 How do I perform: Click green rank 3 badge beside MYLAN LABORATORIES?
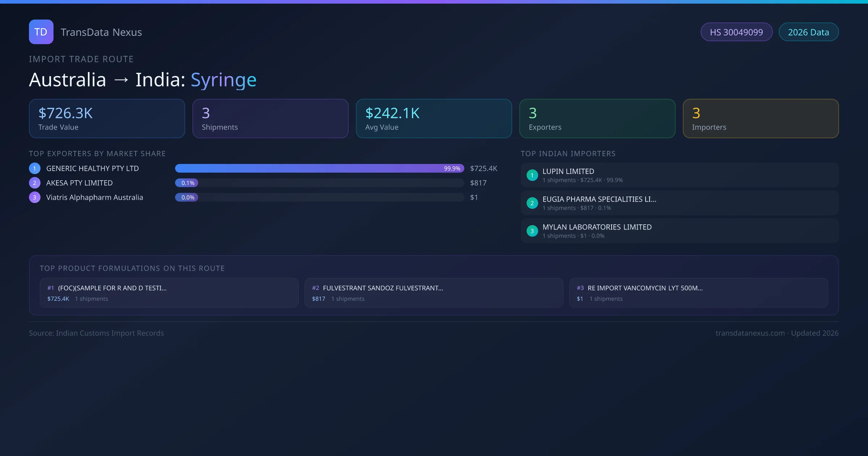point(532,231)
